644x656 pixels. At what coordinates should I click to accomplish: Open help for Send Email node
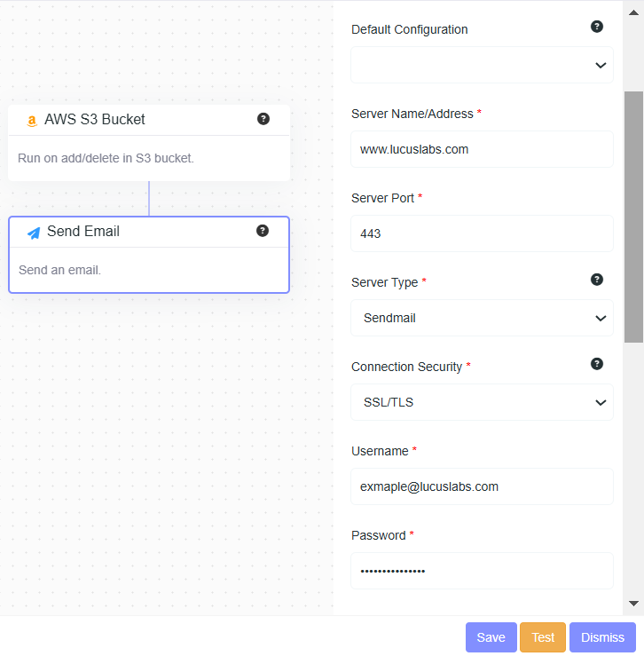(263, 231)
